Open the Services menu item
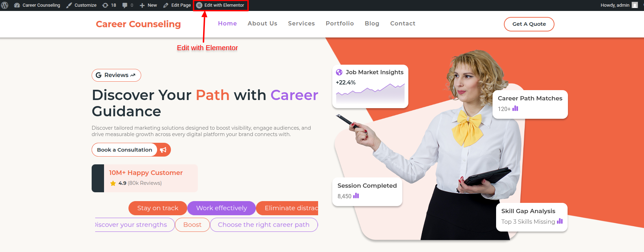Screen dimensions: 644x252 coord(301,23)
